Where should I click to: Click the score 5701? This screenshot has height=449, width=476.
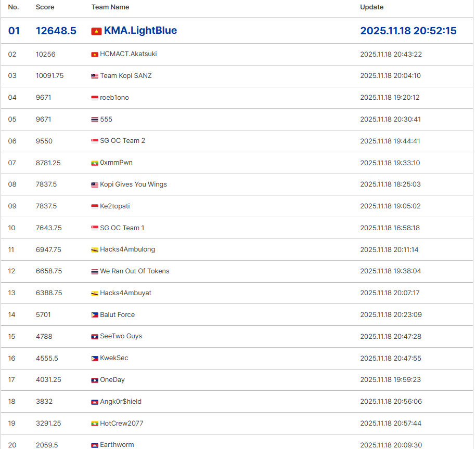pyautogui.click(x=43, y=315)
